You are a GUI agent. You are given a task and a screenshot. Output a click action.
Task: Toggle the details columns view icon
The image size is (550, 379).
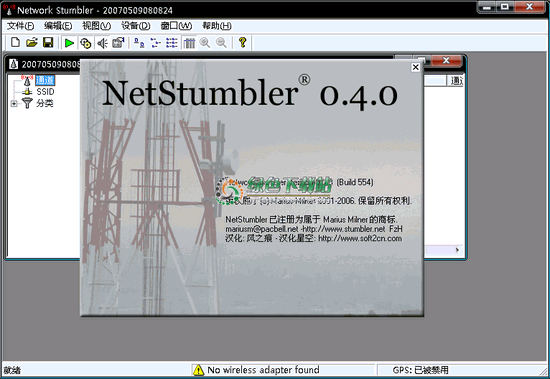(x=189, y=43)
